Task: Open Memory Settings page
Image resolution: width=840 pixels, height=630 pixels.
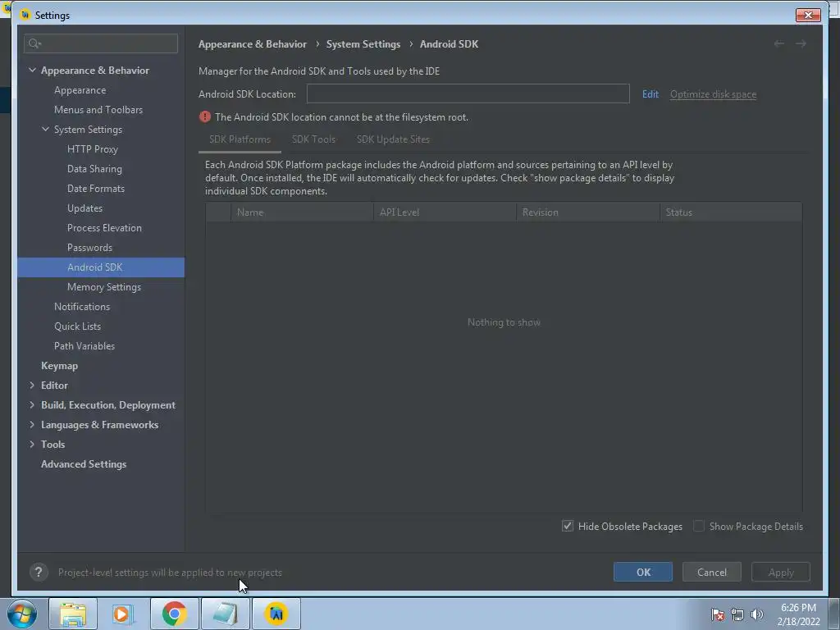Action: [x=104, y=286]
